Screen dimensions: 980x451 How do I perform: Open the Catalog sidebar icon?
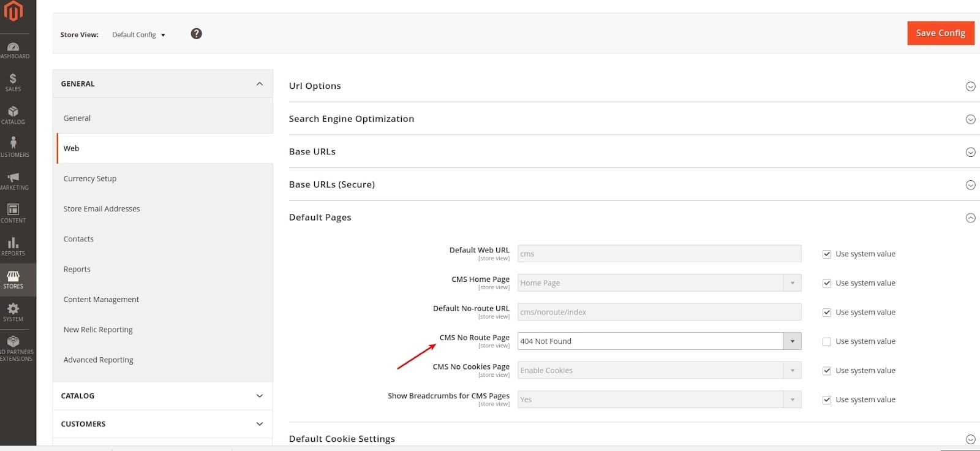click(x=13, y=115)
